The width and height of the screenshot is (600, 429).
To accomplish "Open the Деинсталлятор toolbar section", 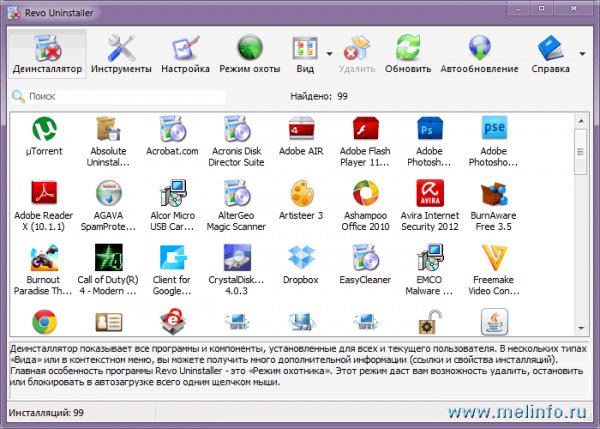I will [47, 54].
